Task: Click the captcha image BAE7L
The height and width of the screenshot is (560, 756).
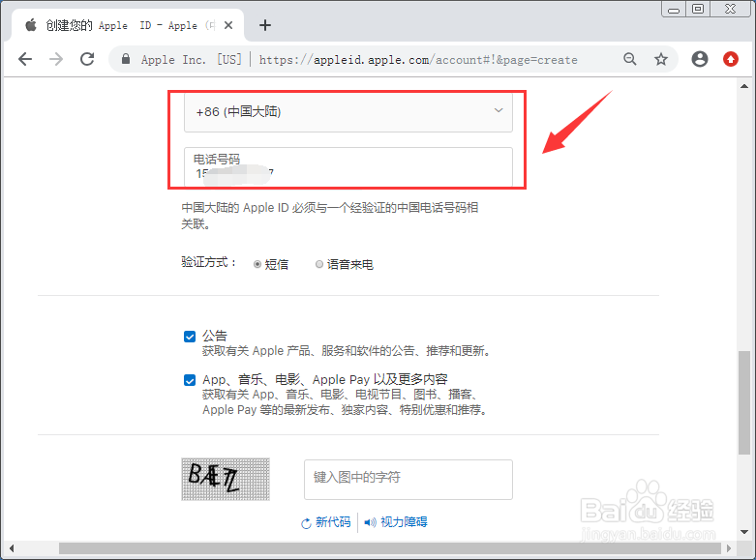Action: click(226, 479)
